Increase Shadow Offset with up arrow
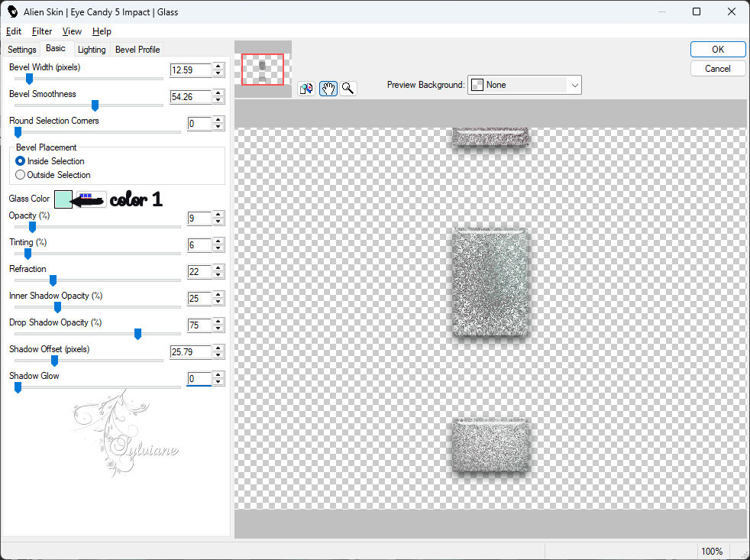Screen dimensions: 750x560 (x=218, y=349)
